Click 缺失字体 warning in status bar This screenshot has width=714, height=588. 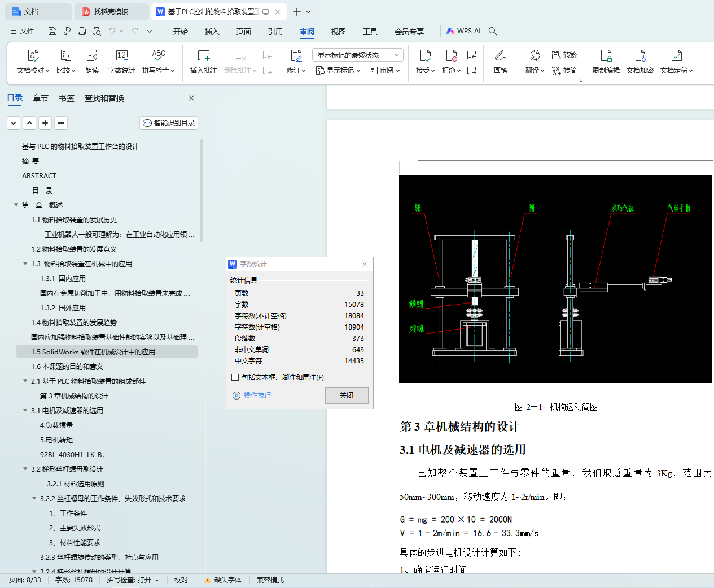tap(224, 580)
